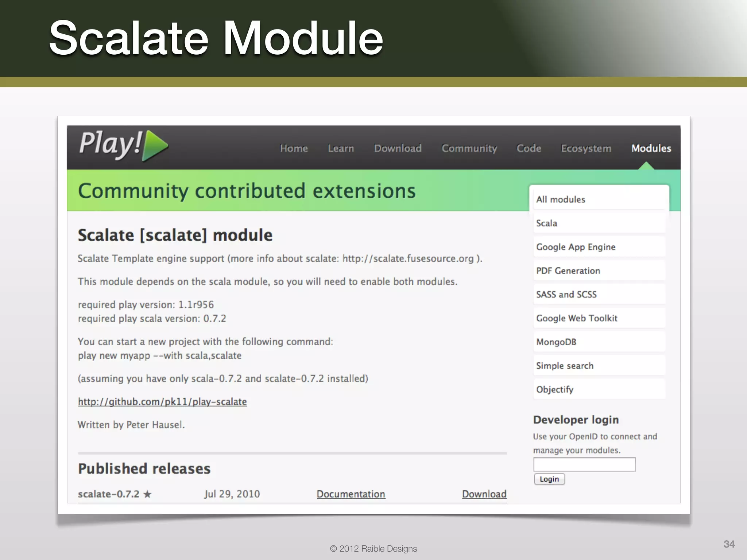The height and width of the screenshot is (560, 747).
Task: Click the scalate-0.7.2 release name
Action: (x=109, y=494)
